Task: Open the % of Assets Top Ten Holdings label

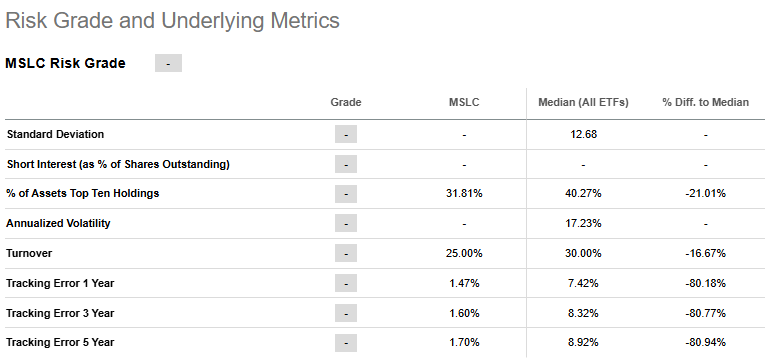Action: (x=83, y=193)
